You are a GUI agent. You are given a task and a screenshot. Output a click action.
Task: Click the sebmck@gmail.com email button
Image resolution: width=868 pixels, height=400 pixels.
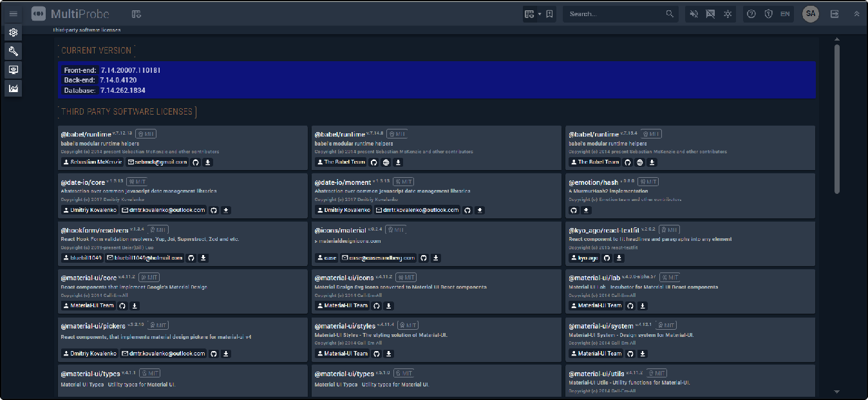(x=157, y=162)
